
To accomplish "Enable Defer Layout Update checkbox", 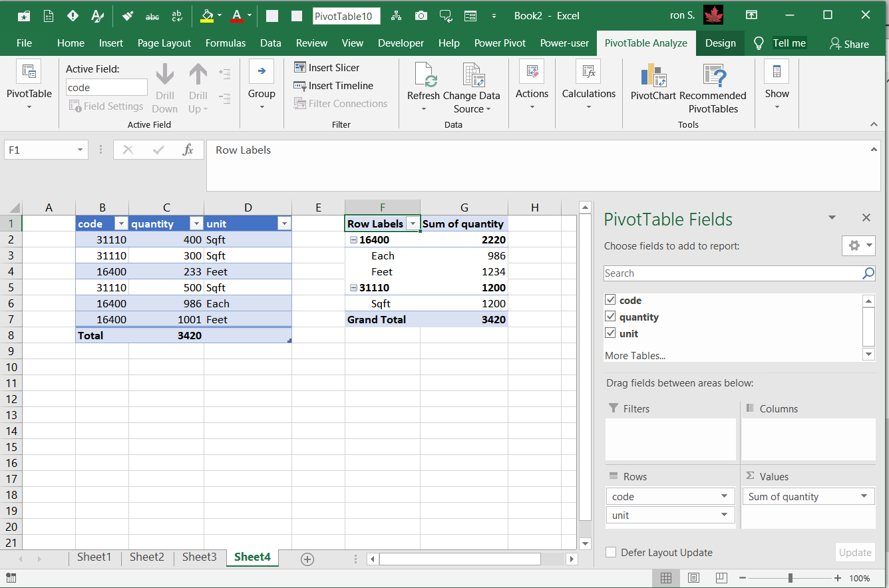I will (610, 552).
